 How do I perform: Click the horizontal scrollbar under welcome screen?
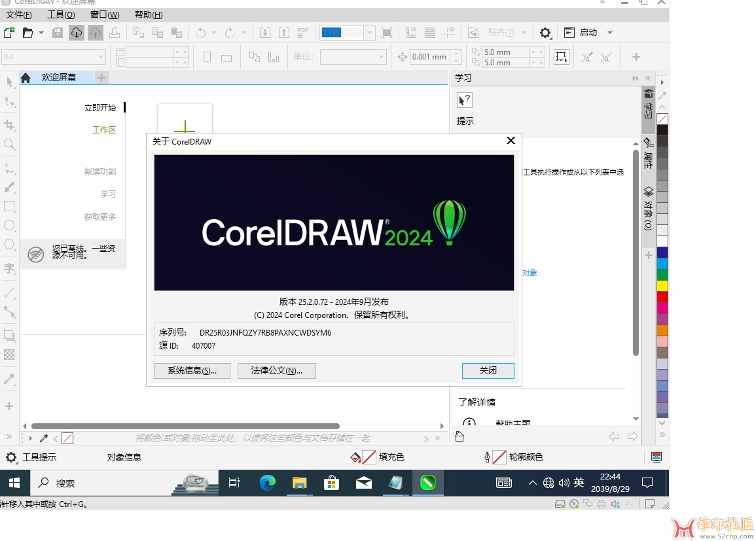pyautogui.click(x=185, y=426)
